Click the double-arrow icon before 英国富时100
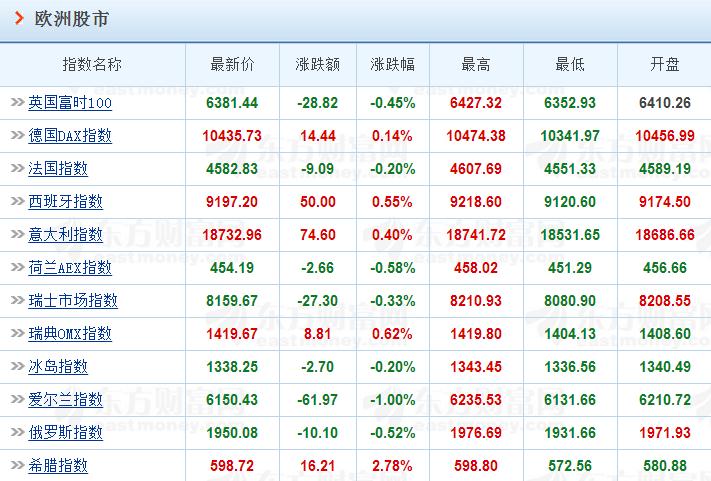The width and height of the screenshot is (711, 481). click(x=18, y=102)
